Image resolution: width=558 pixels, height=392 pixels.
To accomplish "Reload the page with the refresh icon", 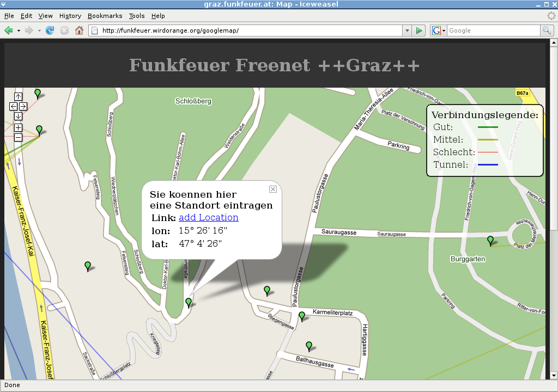I will pos(50,30).
